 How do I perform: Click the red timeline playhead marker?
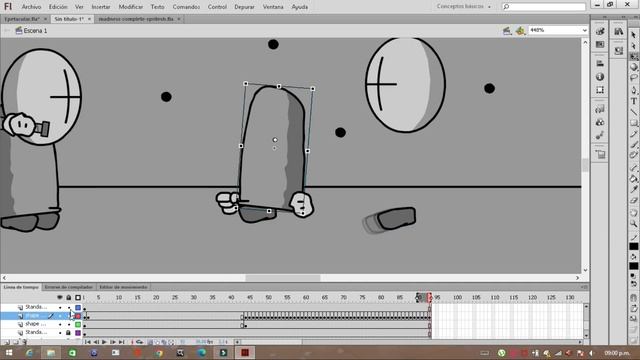429,298
